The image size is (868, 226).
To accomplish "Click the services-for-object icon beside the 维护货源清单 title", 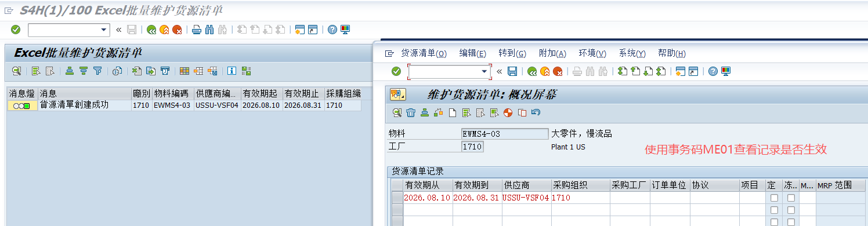I will (x=398, y=94).
